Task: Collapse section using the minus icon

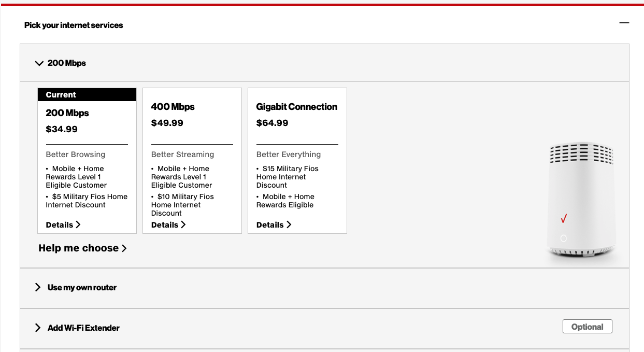Action: tap(624, 23)
